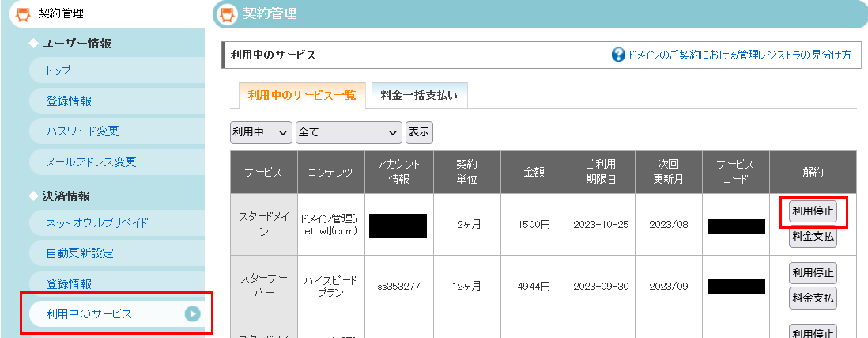Select the 利用中のサービス一覧 tab
Screen dimensions: 868x338
click(301, 96)
